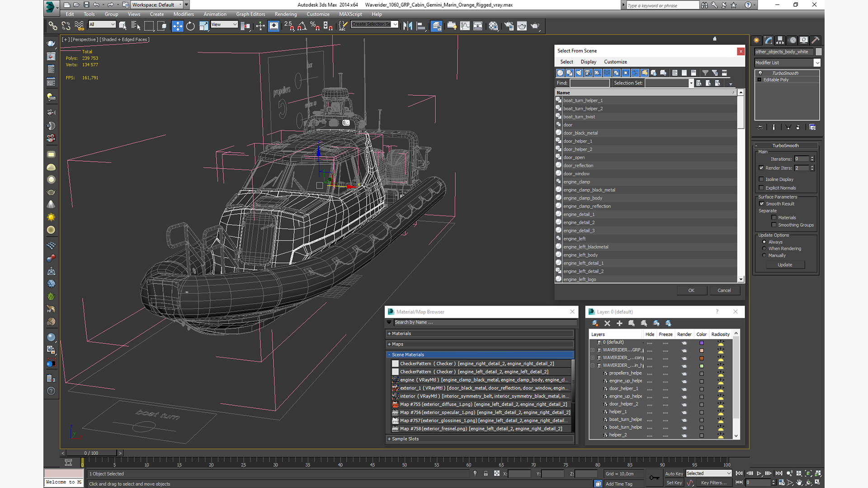Click the Unlink Selection icon
Image resolution: width=868 pixels, height=488 pixels.
click(x=66, y=26)
